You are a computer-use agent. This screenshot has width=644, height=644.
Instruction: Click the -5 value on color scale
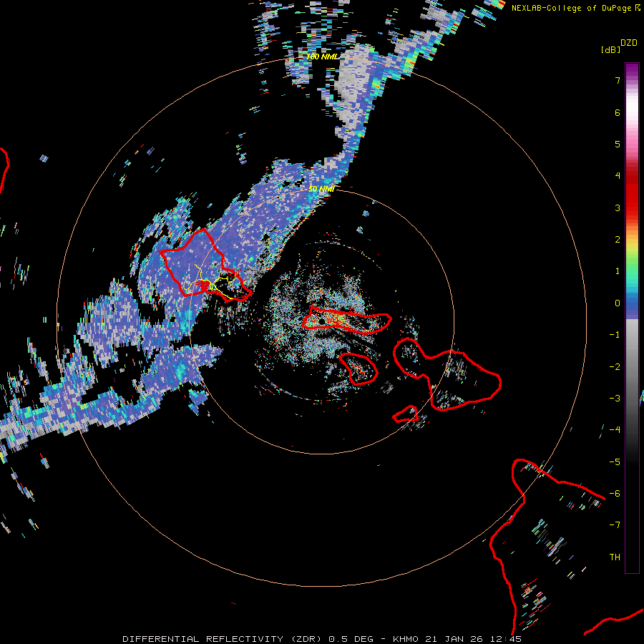pos(615,462)
